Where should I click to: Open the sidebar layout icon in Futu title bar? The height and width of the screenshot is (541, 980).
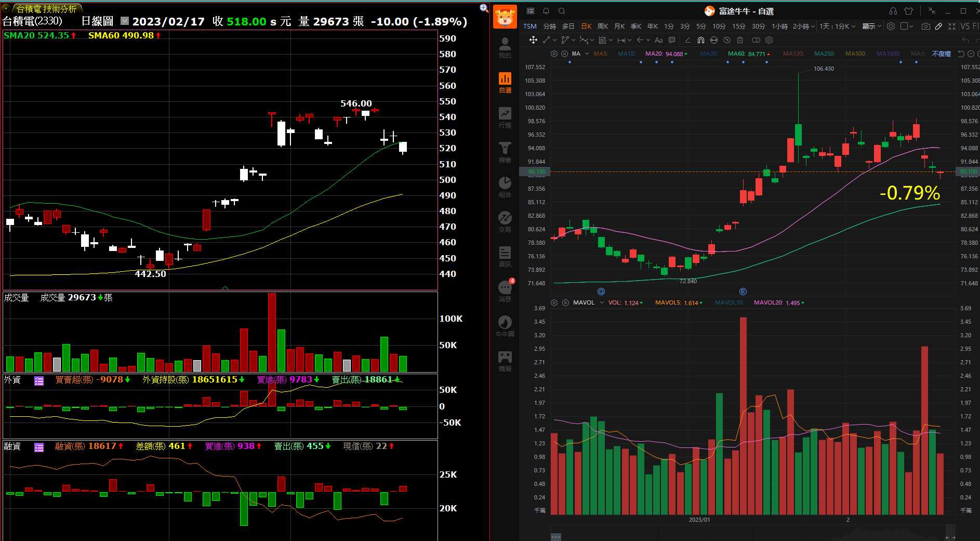click(531, 11)
